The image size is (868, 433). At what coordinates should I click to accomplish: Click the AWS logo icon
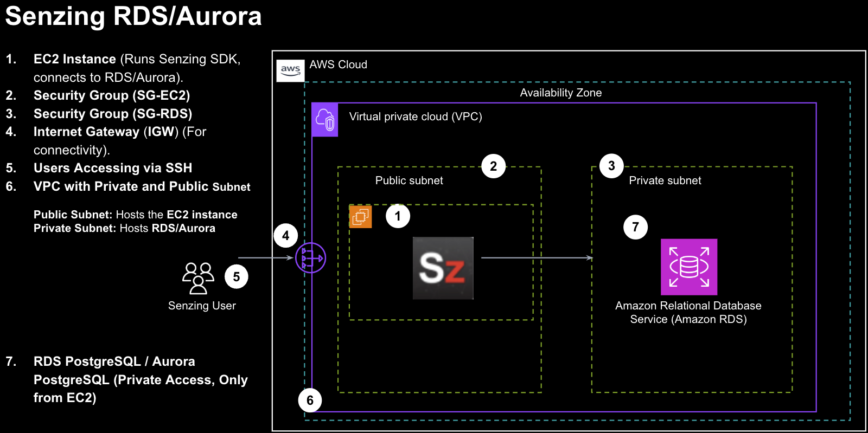[290, 70]
